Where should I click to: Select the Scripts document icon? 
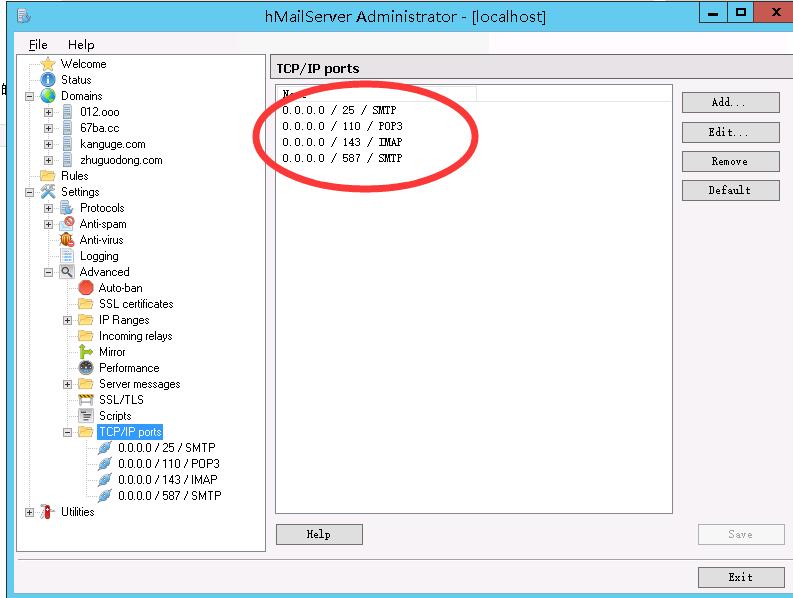coord(86,416)
